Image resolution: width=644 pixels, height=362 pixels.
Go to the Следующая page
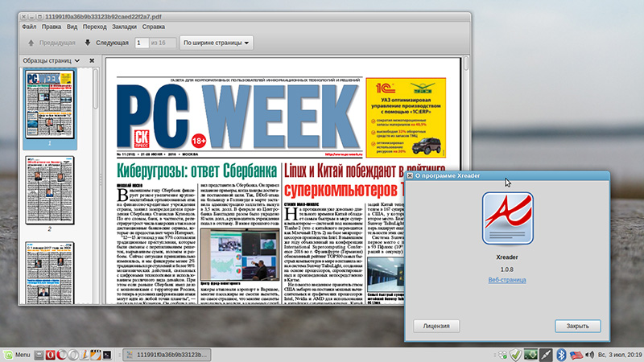[x=106, y=43]
